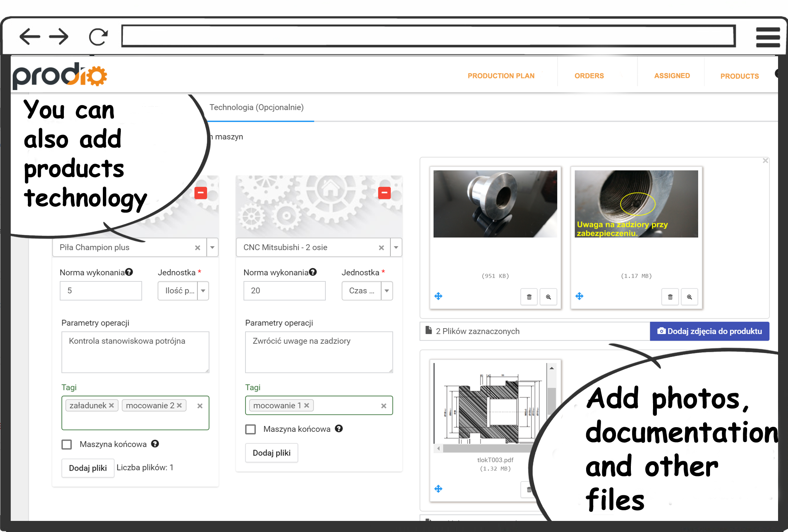Check Maszyna końcowa for CNC Mitsubishi

pyautogui.click(x=251, y=429)
